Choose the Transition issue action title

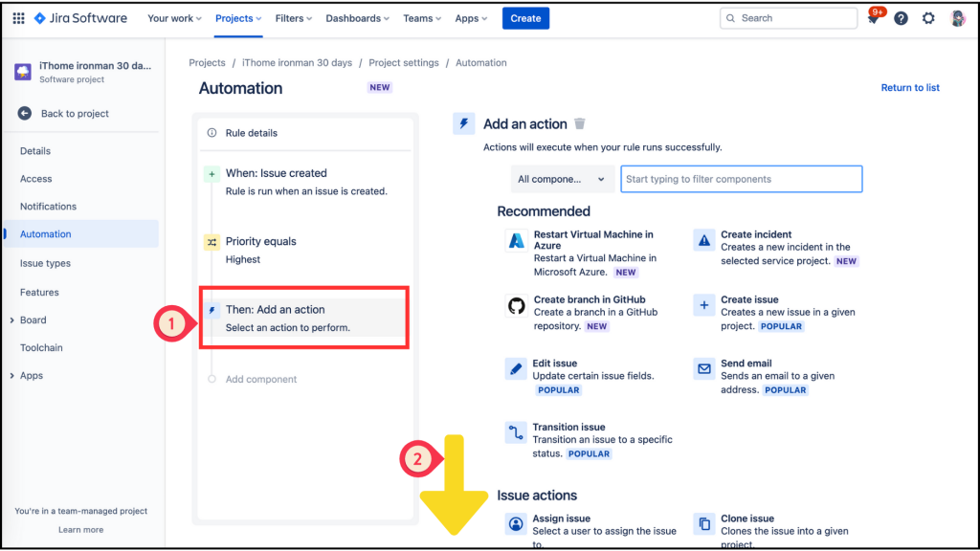(x=568, y=427)
